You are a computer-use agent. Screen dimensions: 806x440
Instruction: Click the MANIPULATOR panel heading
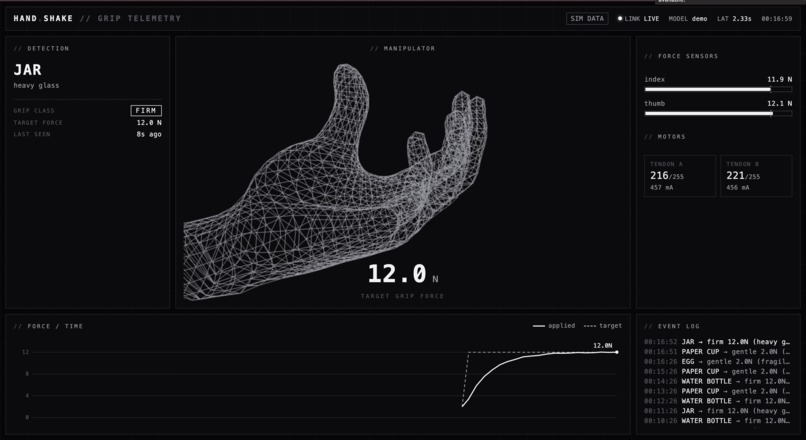[402, 48]
